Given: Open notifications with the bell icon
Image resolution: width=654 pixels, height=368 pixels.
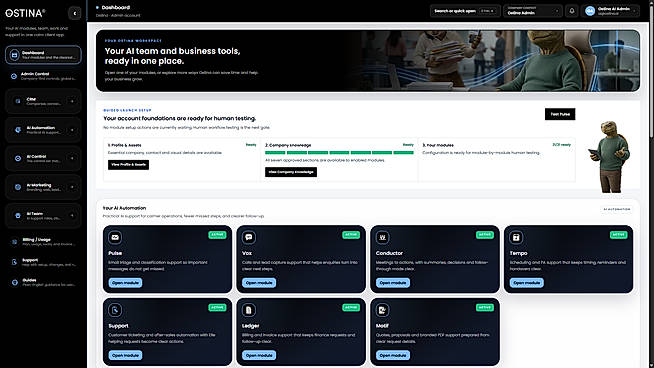Looking at the screenshot, I should (572, 11).
